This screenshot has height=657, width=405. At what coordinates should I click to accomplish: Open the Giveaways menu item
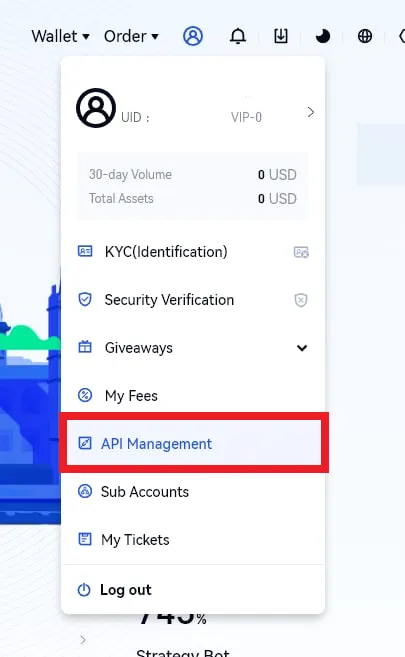(193, 348)
